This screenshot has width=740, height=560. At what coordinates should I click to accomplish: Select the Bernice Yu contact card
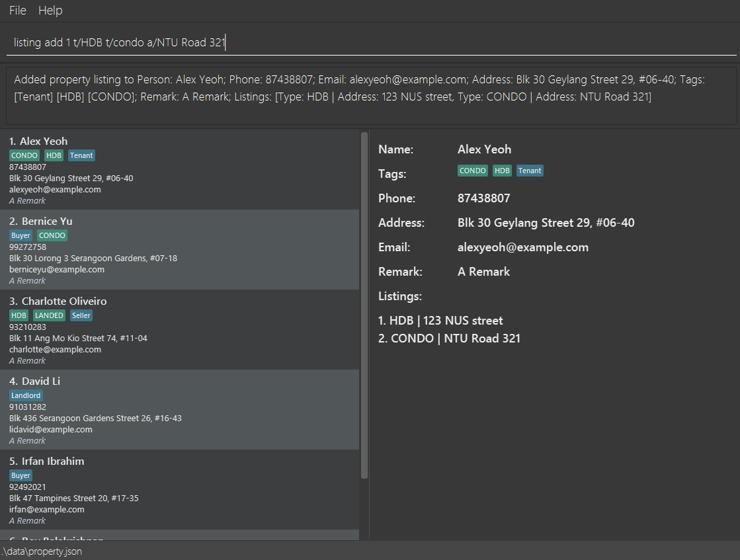pos(180,250)
